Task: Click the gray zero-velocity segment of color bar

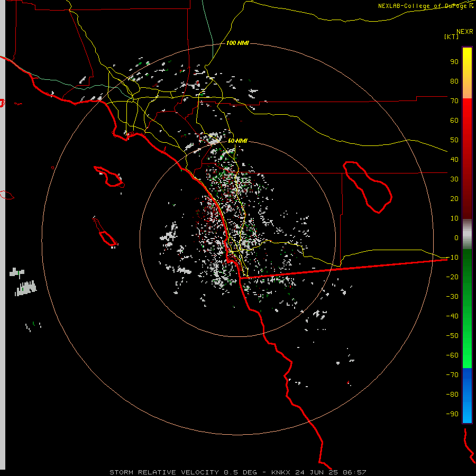Action: [x=467, y=234]
